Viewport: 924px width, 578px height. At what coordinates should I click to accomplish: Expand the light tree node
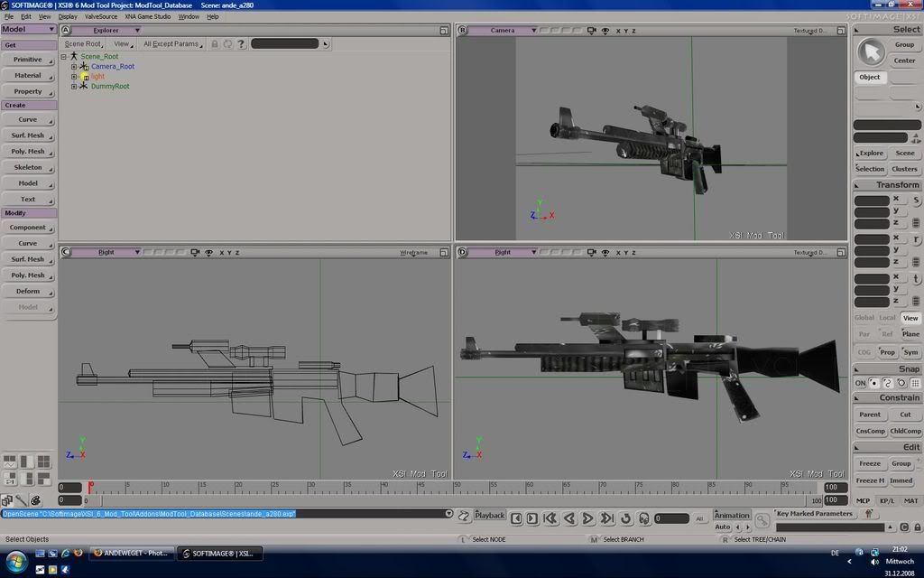[74, 77]
